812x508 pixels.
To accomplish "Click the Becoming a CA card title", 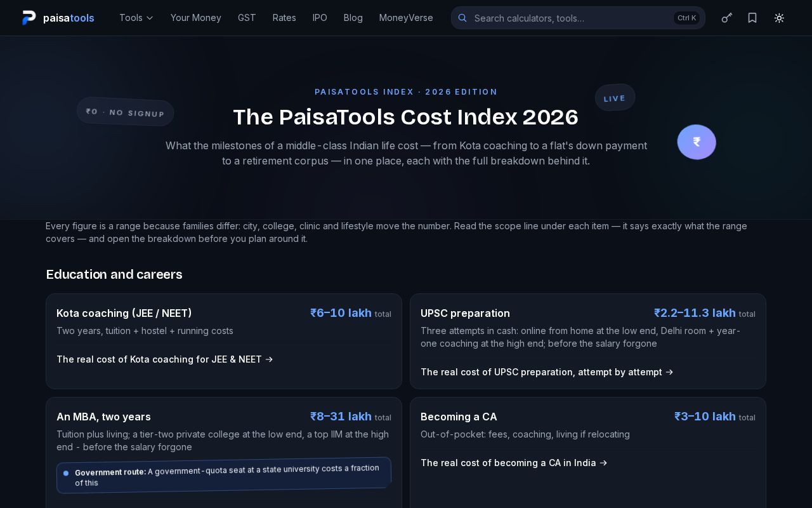I will 459,417.
